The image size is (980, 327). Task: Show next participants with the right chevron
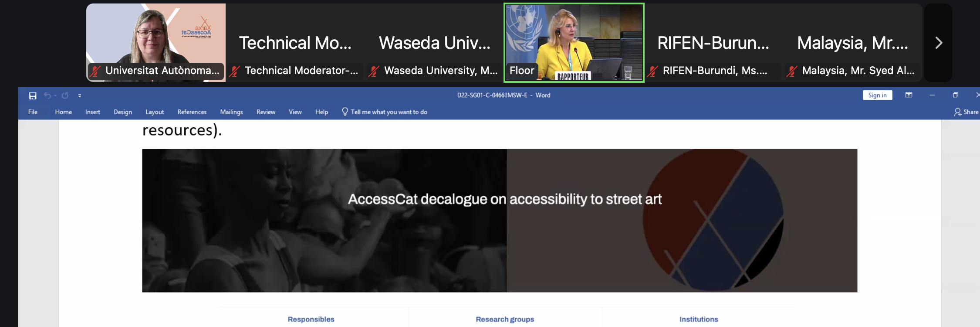pyautogui.click(x=939, y=43)
